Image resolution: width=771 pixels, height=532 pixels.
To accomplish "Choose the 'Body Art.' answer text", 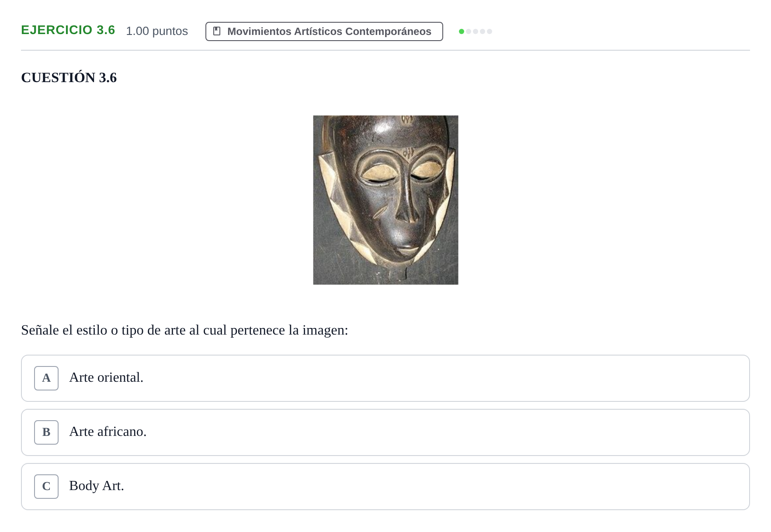I will (x=97, y=486).
